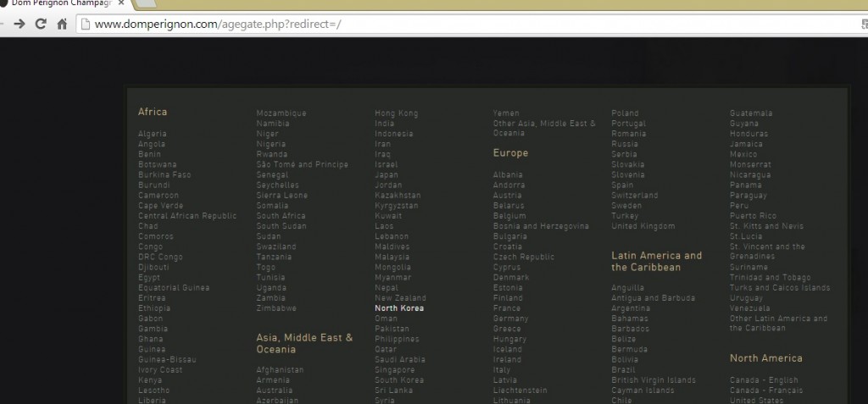The image size is (868, 404).
Task: Click the North America region heading
Action: 766,358
